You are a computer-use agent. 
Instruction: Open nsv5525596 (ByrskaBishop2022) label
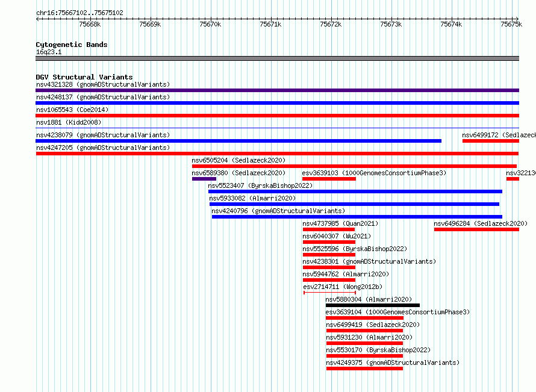tap(355, 249)
